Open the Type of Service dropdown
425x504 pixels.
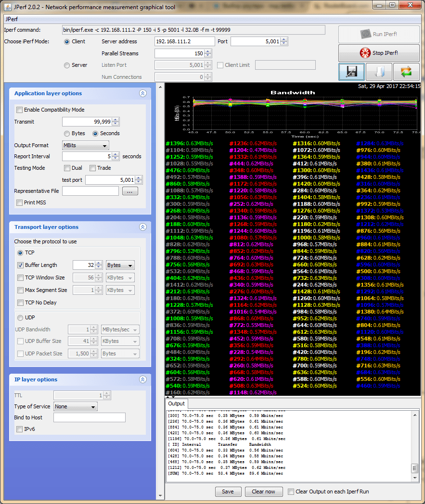[x=75, y=406]
